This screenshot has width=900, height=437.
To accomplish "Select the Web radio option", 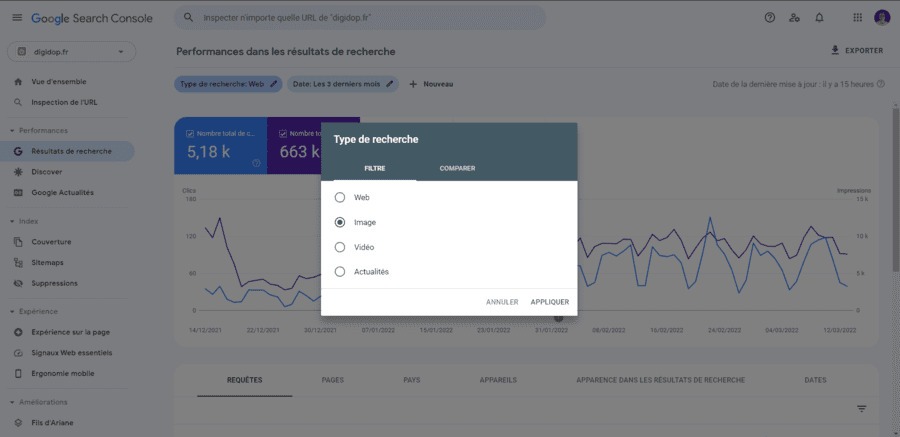I will click(x=340, y=198).
